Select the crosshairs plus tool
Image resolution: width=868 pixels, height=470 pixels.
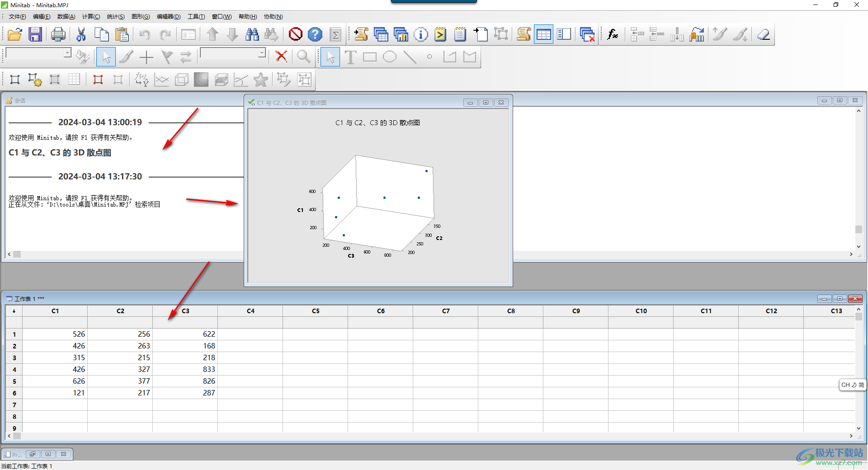(x=146, y=57)
